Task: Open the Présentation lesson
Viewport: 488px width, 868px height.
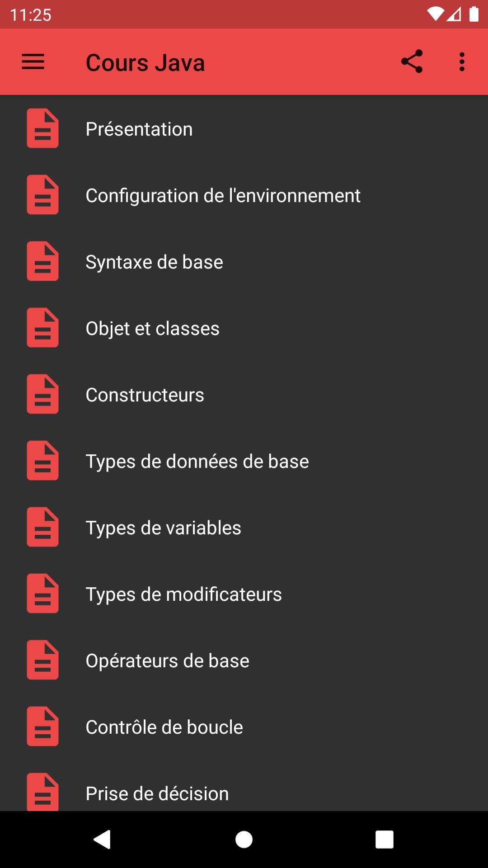Action: click(x=244, y=129)
